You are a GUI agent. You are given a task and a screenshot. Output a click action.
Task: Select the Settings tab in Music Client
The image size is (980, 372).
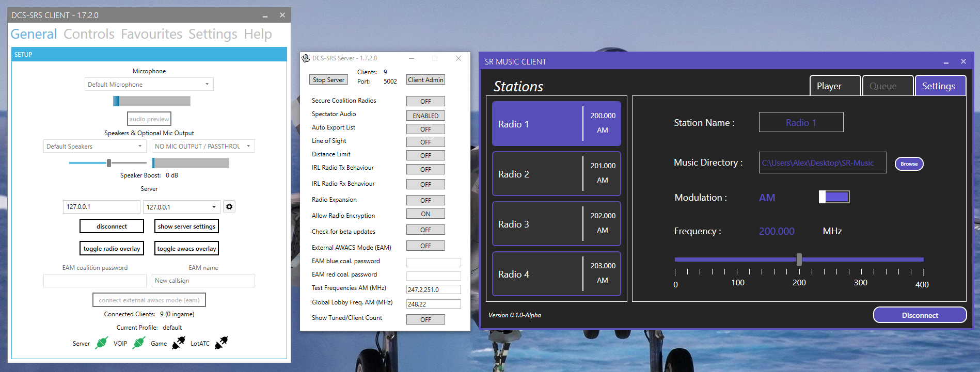tap(940, 86)
